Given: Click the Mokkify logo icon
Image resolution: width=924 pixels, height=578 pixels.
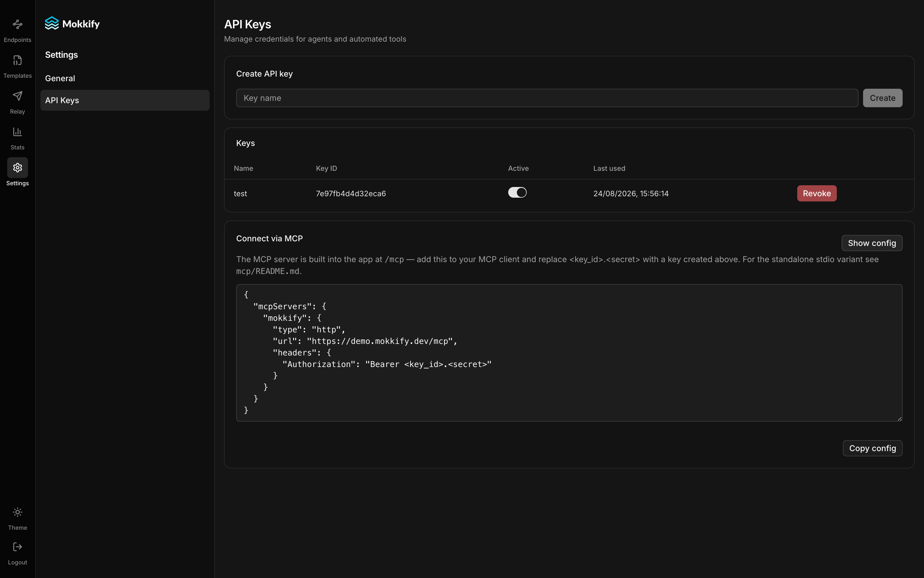Looking at the screenshot, I should tap(52, 23).
